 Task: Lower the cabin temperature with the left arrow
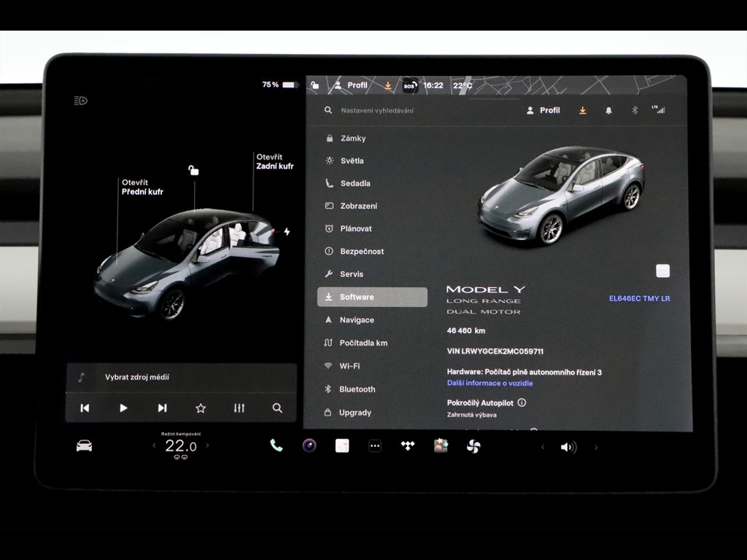coord(154,446)
